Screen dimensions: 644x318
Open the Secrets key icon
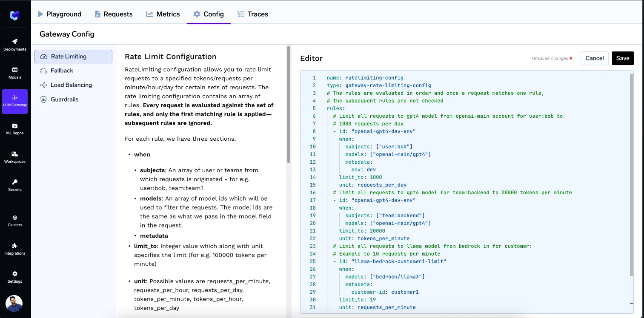(x=15, y=185)
